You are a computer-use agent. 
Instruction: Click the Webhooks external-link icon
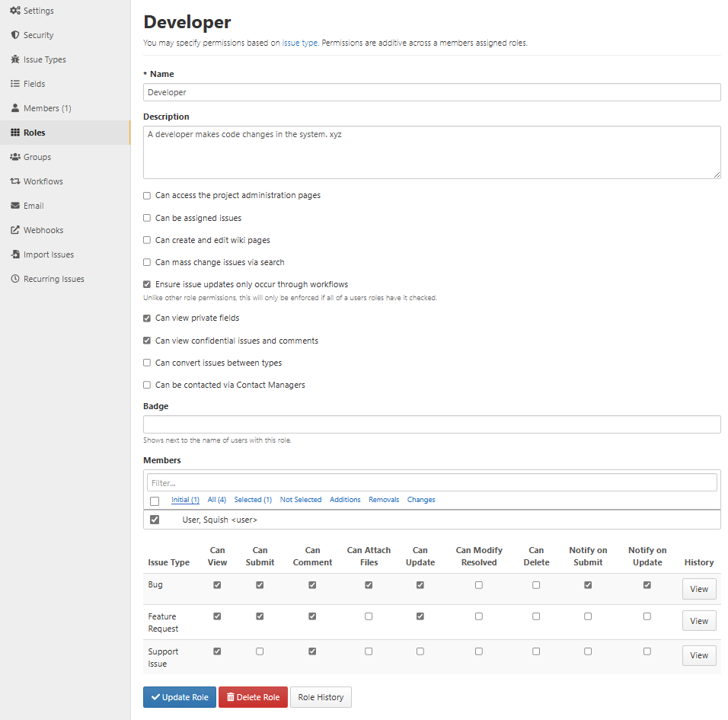(x=15, y=230)
